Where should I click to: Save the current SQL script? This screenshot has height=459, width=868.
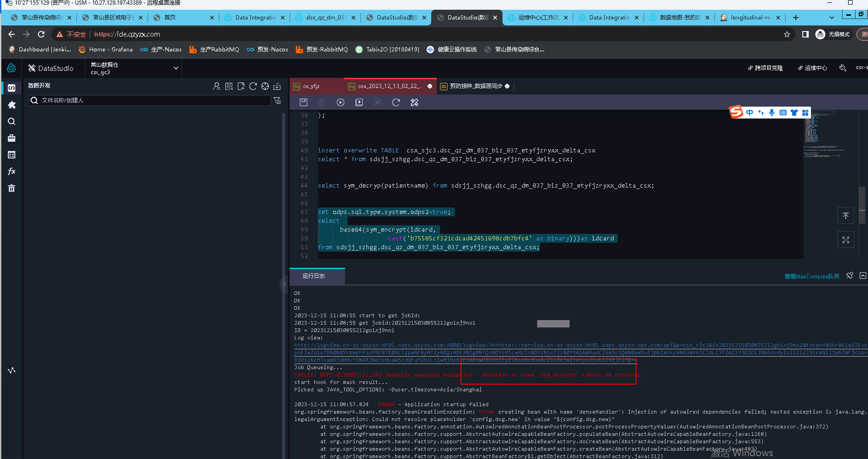coord(303,102)
